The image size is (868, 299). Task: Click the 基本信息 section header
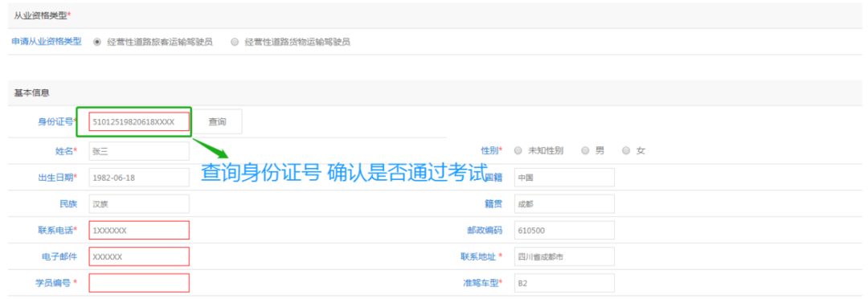[31, 93]
